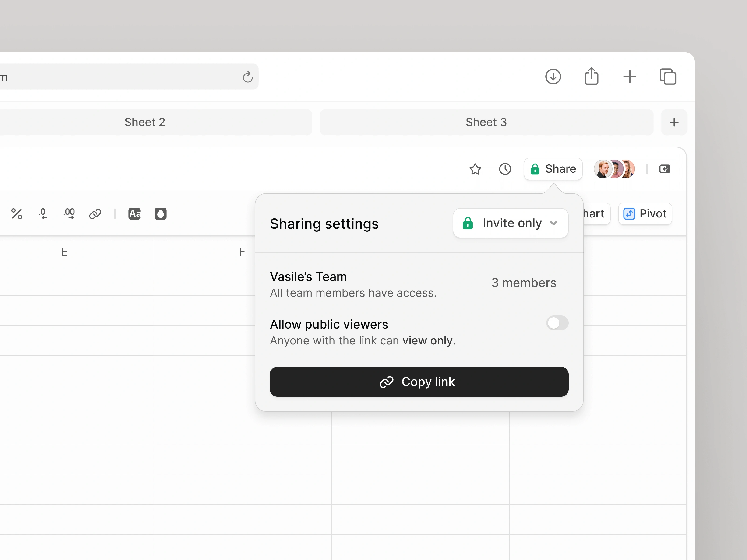Click the insert link icon in toolbar
The height and width of the screenshot is (560, 747).
(95, 214)
